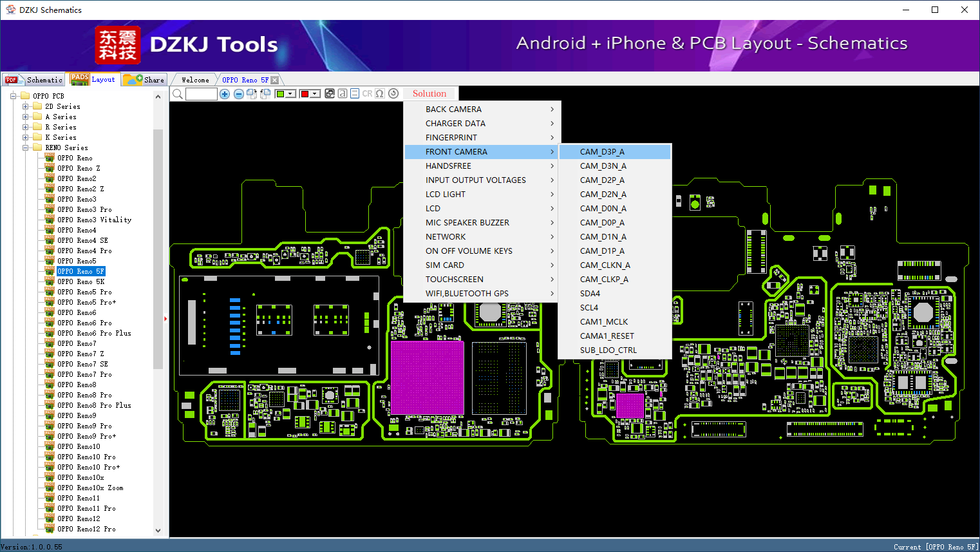Expand the A Series folder
Image resolution: width=980 pixels, height=552 pixels.
click(x=26, y=117)
